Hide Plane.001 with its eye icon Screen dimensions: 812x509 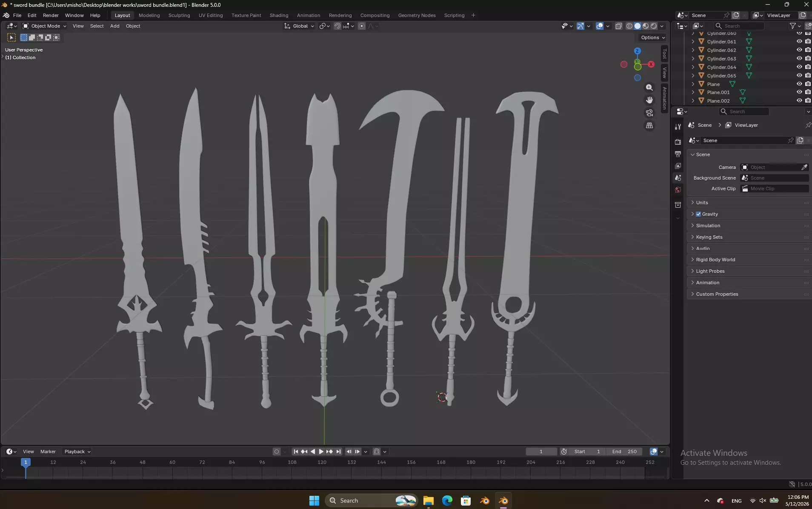799,92
